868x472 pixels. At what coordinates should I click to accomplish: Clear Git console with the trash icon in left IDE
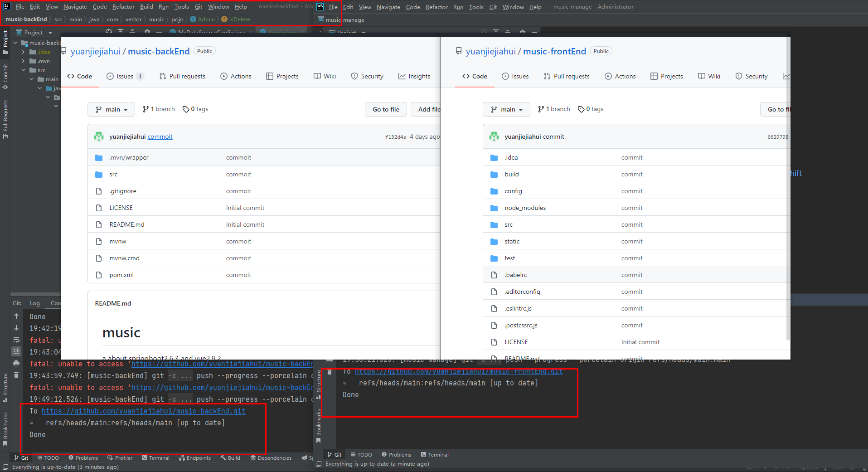point(16,375)
